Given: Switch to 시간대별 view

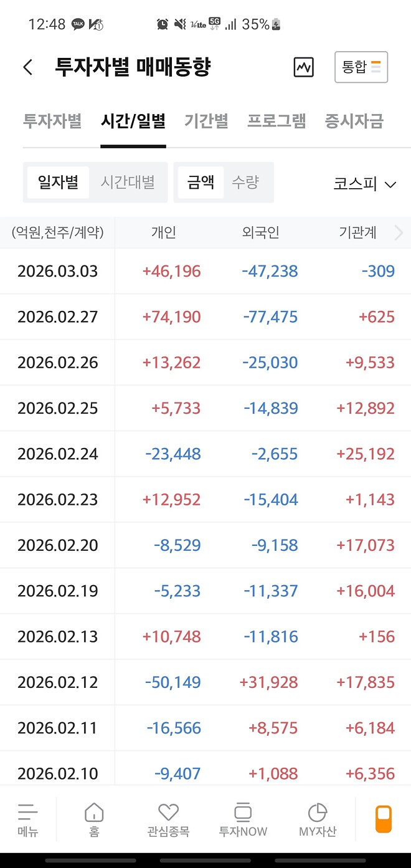Looking at the screenshot, I should click(128, 183).
